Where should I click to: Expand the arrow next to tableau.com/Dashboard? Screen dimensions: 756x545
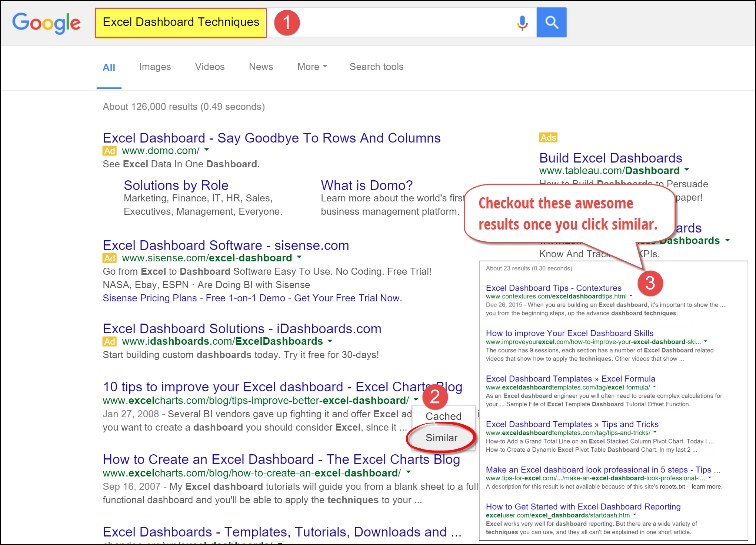[x=687, y=170]
